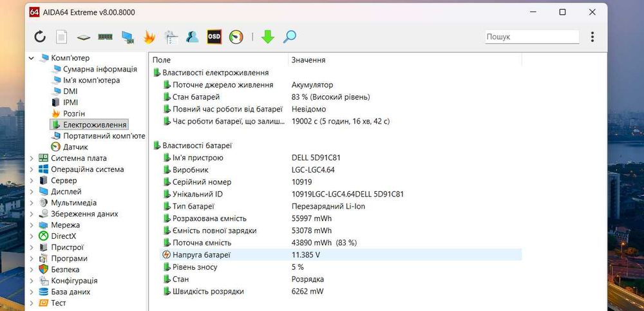This screenshot has width=644, height=311.
Task: Click the magnifier search toolbar icon
Action: pos(290,37)
